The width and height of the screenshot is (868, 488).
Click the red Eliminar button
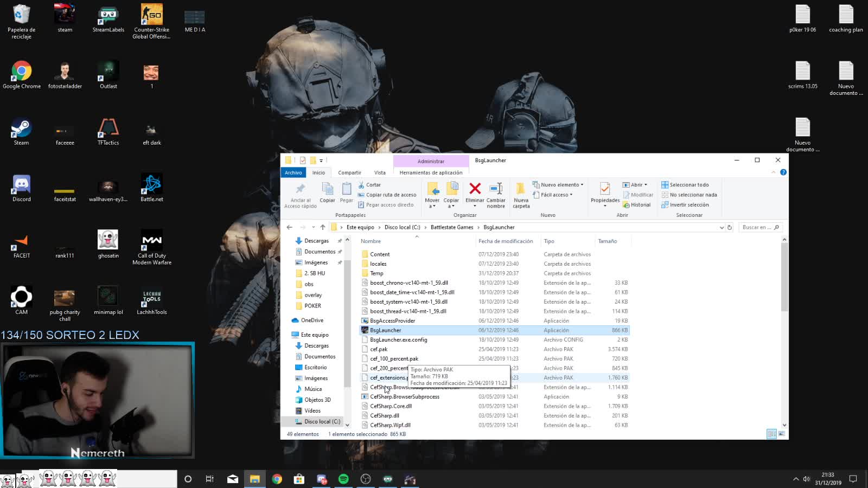[x=475, y=193]
